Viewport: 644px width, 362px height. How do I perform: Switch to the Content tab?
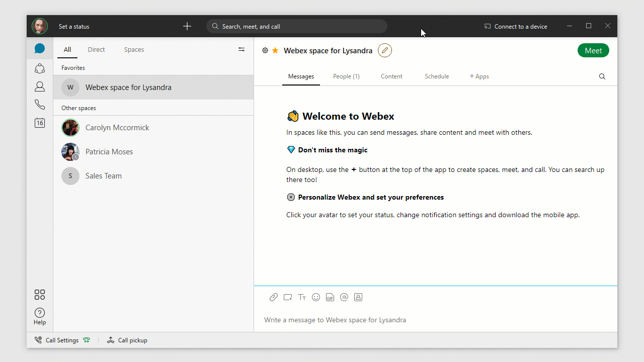click(x=391, y=76)
